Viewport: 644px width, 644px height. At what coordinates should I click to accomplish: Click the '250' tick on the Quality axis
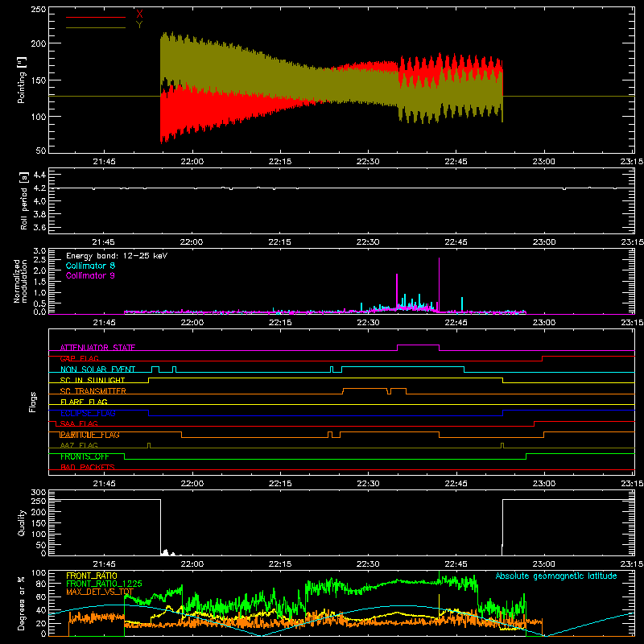click(x=38, y=502)
